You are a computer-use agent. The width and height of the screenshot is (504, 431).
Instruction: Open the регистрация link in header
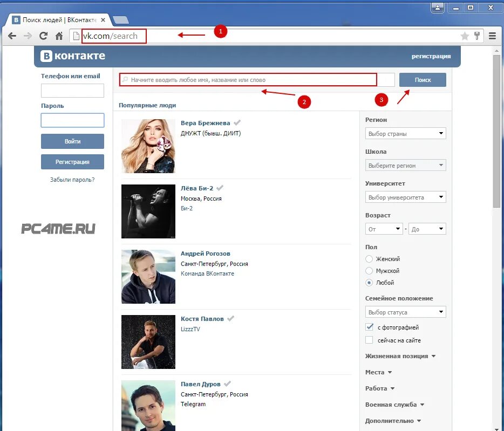point(431,56)
